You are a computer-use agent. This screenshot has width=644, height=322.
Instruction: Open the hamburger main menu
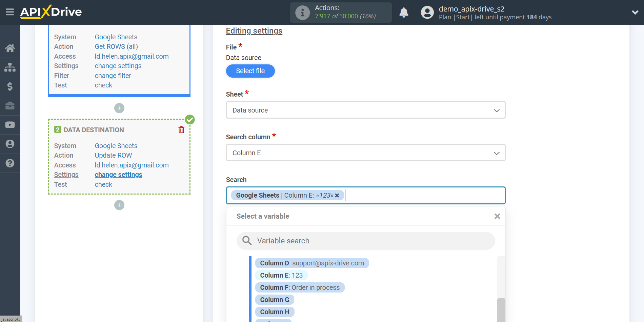[x=10, y=12]
